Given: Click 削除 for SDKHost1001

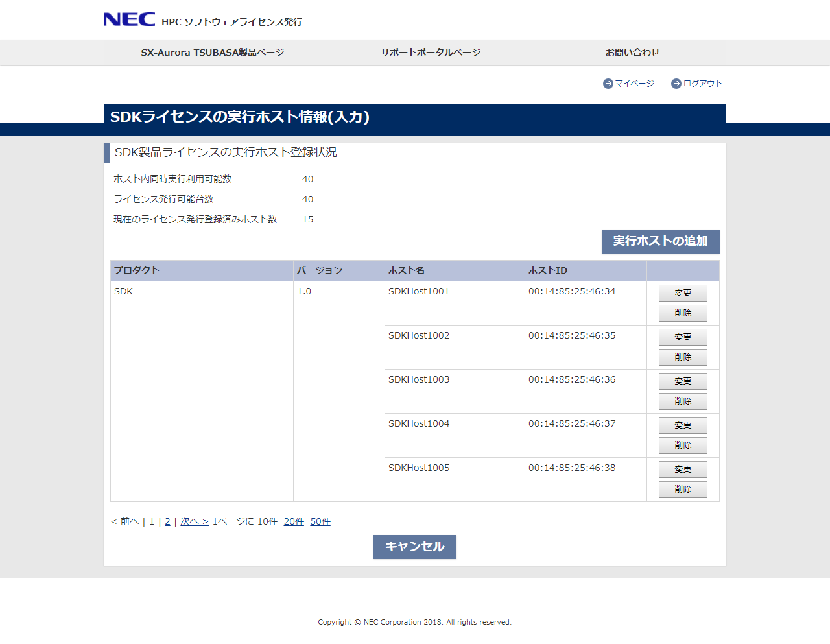Looking at the screenshot, I should click(x=683, y=313).
